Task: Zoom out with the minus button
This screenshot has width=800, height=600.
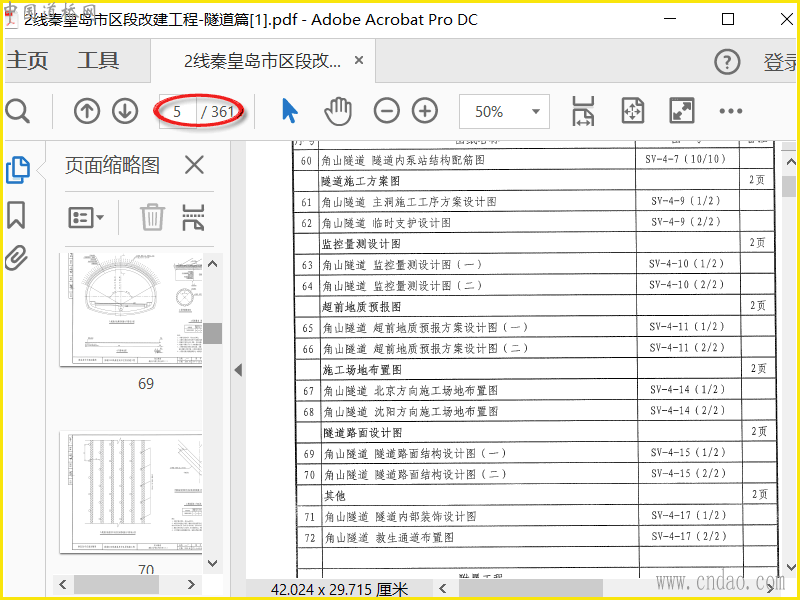Action: coord(386,111)
